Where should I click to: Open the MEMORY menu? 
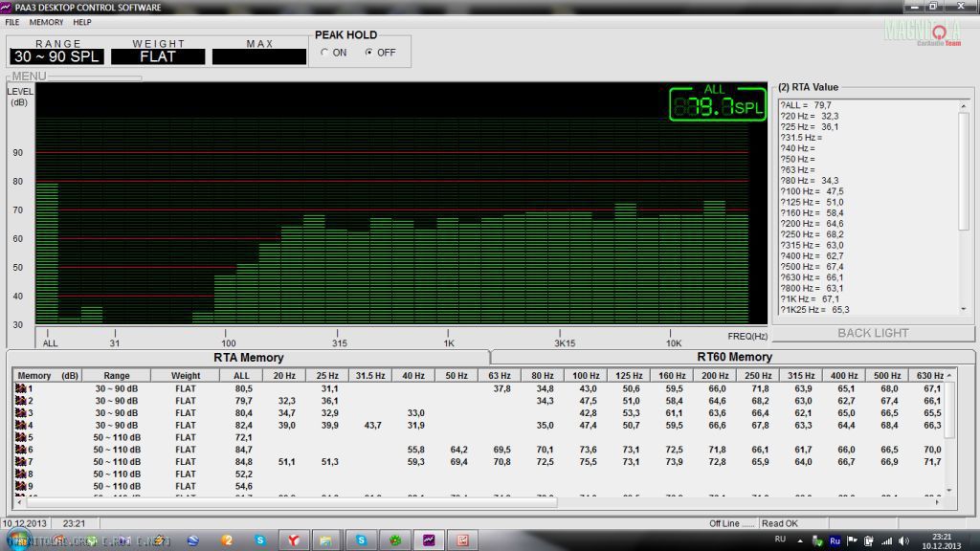(x=46, y=22)
